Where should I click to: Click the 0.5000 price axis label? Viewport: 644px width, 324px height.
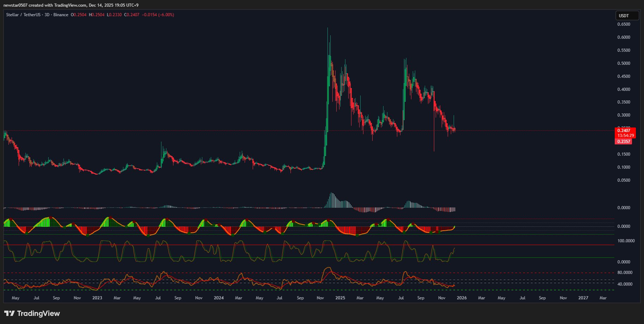point(624,63)
